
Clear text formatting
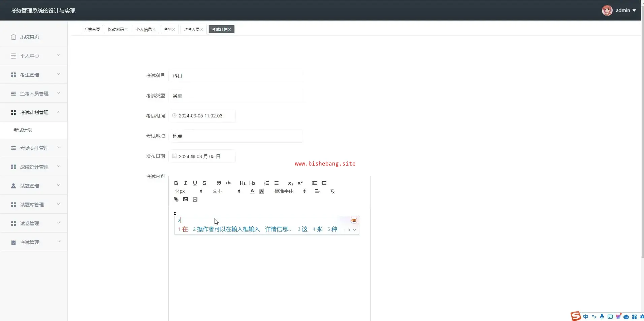[x=332, y=191]
